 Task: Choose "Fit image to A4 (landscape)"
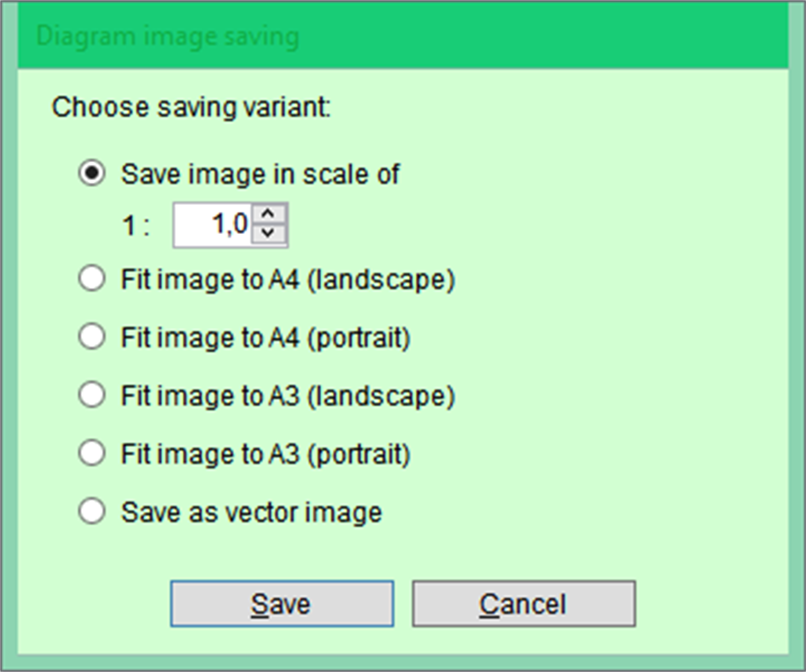click(x=91, y=278)
